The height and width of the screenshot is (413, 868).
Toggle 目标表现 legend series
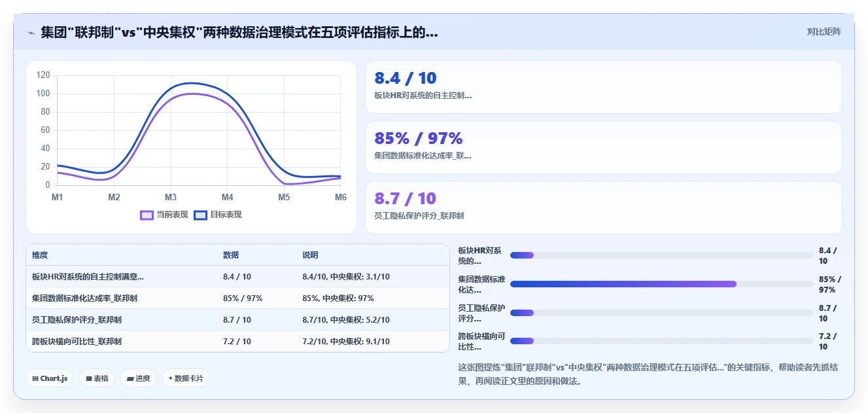tap(218, 215)
